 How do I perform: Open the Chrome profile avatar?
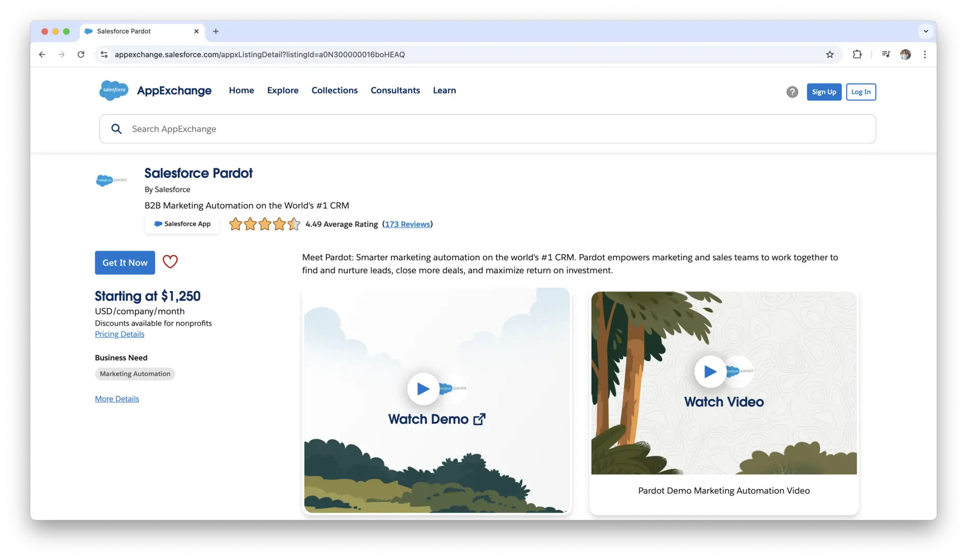tap(905, 54)
